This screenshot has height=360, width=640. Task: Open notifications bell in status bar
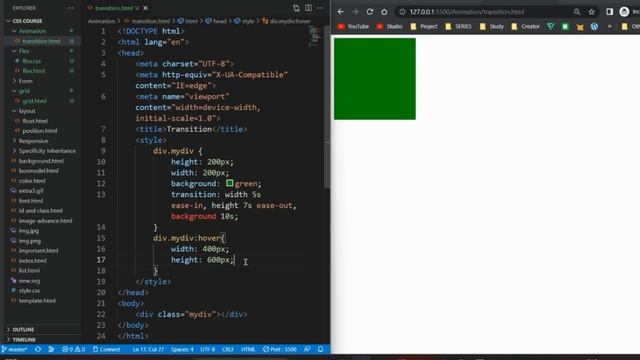[321, 349]
